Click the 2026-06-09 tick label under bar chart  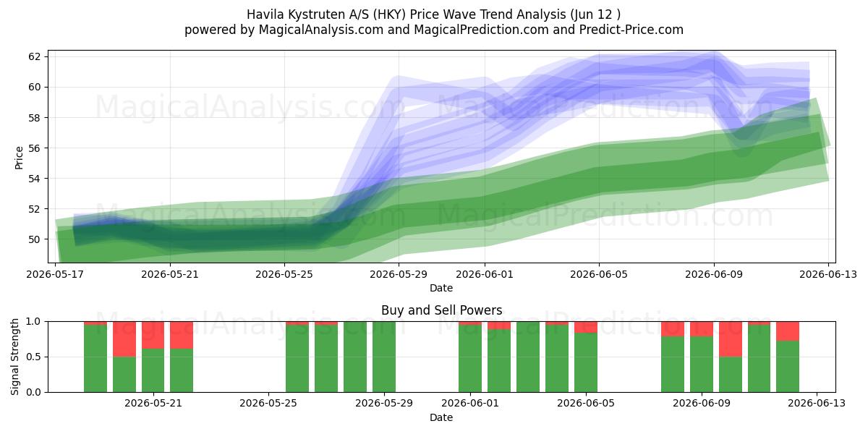702,403
